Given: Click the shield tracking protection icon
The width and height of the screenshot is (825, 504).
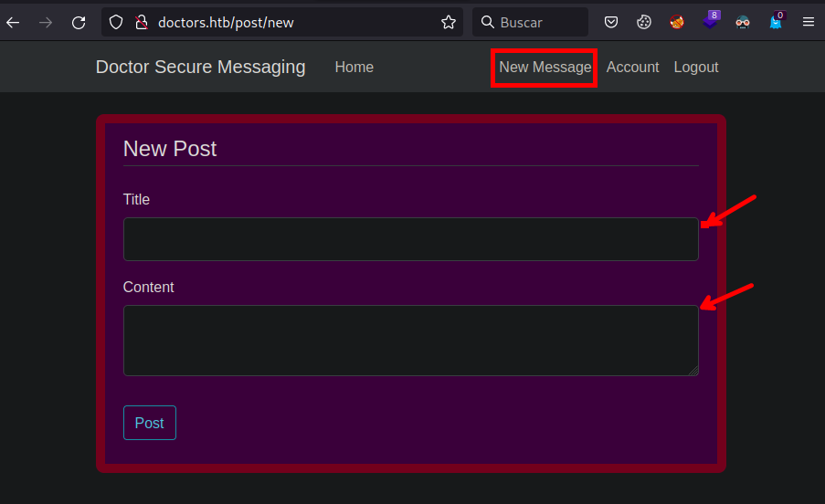Looking at the screenshot, I should 116,22.
